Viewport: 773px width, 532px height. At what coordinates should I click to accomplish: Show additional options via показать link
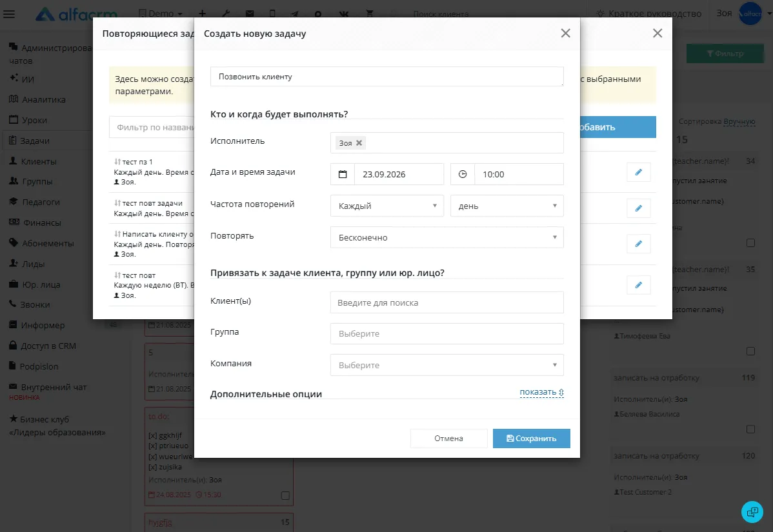tap(542, 392)
